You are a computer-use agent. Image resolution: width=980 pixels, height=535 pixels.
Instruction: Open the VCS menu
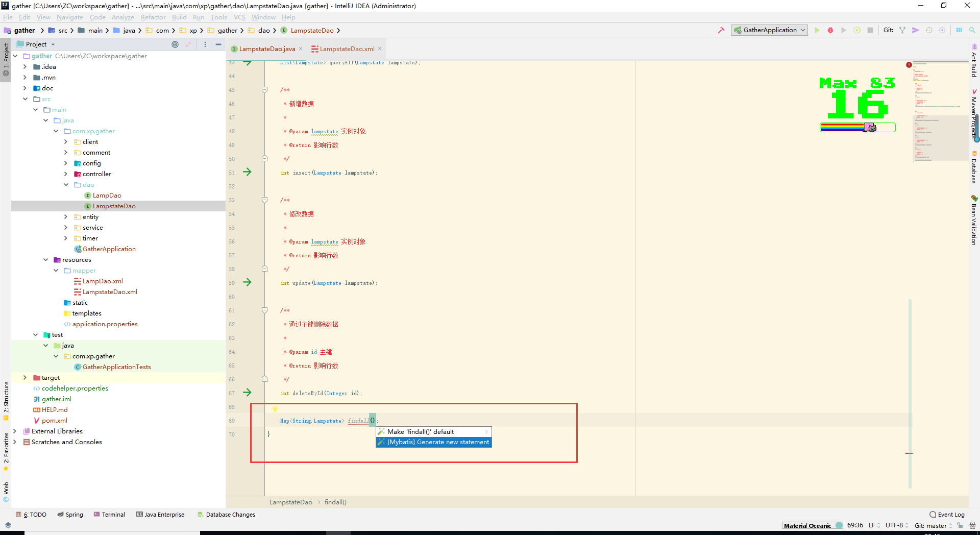coord(239,17)
